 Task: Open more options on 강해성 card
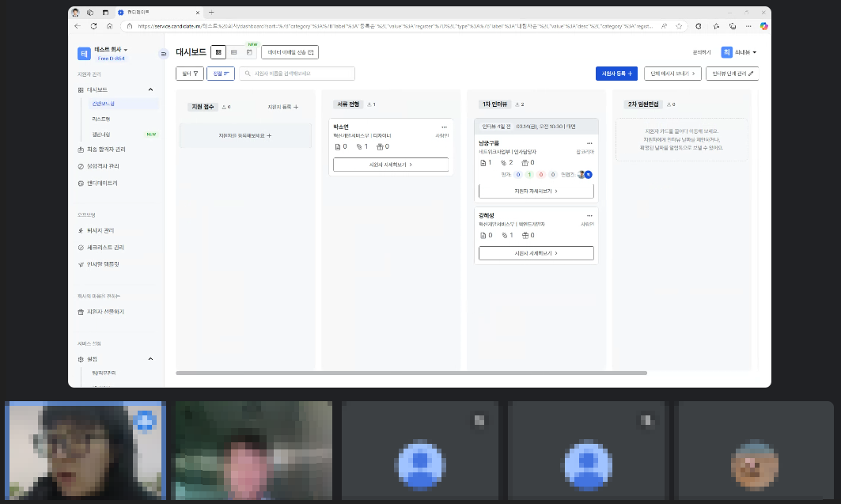point(589,215)
